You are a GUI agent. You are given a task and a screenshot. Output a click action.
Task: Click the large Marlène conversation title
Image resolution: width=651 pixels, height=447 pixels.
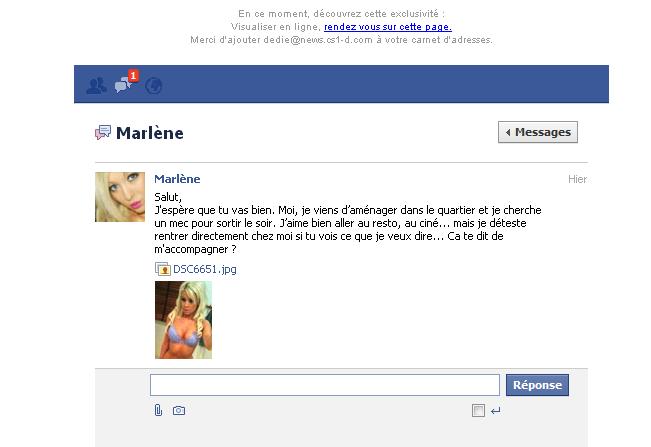point(149,133)
